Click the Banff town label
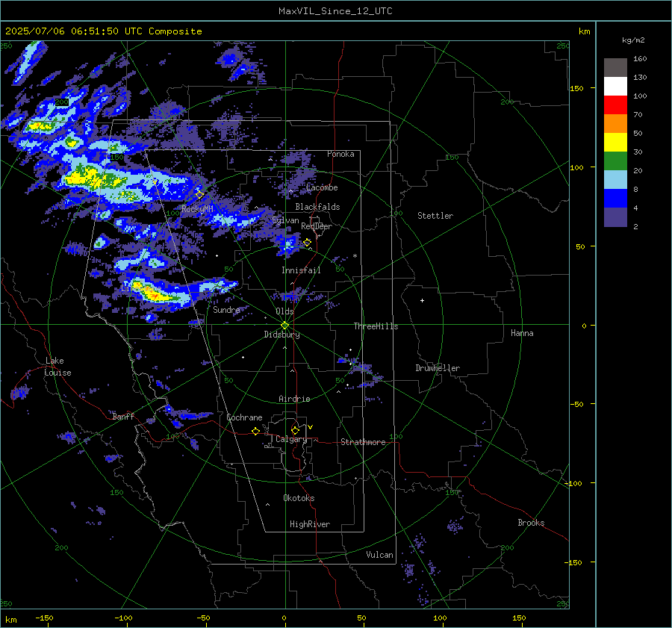Viewport: 672px width, 628px height. pos(123,417)
